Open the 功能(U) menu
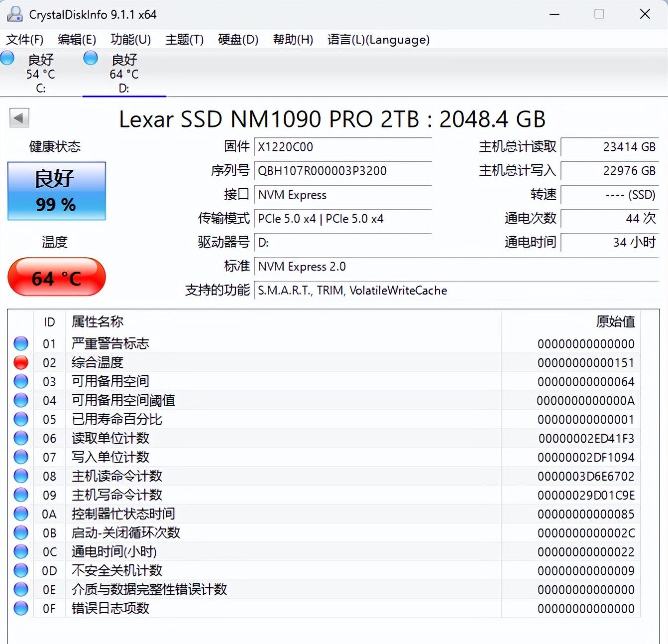 pos(130,40)
